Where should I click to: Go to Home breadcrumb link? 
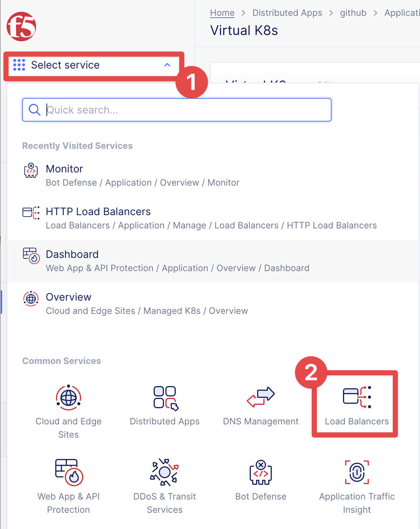[222, 13]
